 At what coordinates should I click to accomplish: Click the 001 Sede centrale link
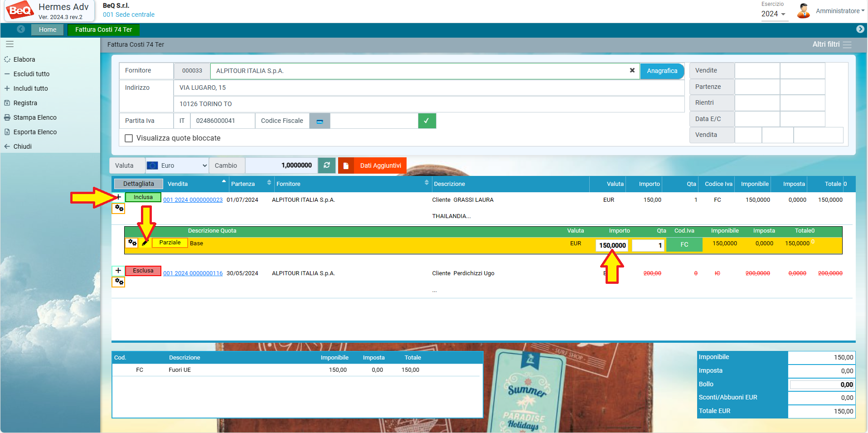129,15
